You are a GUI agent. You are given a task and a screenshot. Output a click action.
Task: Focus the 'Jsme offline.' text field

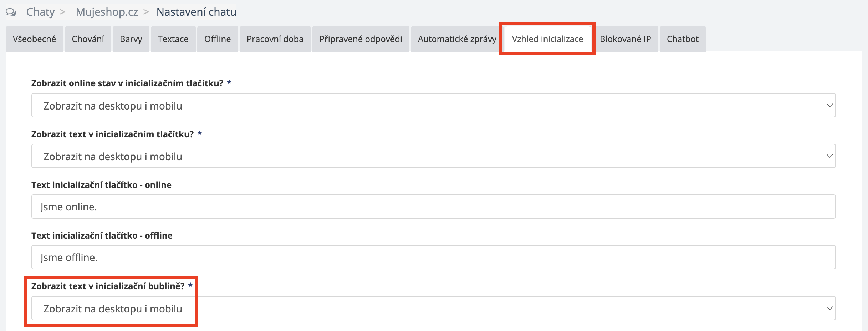(x=433, y=258)
